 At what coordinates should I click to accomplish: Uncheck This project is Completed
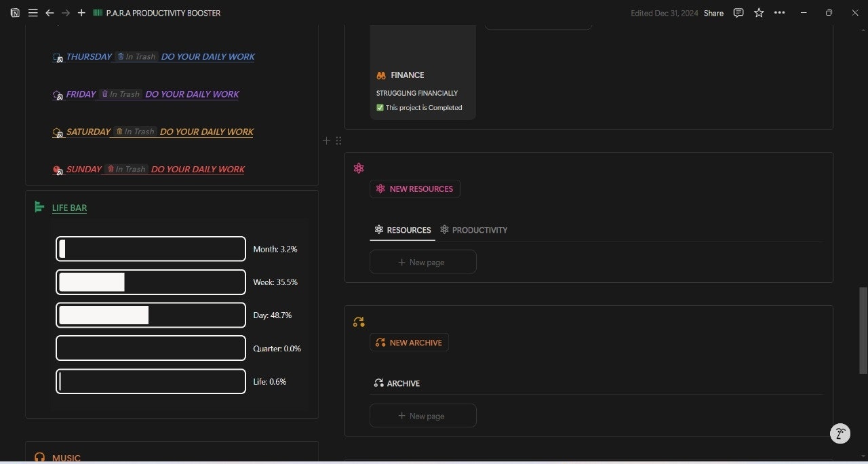[379, 107]
